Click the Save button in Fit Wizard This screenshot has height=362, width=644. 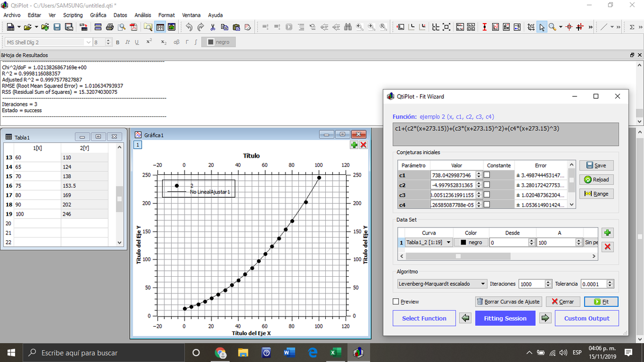pos(596,166)
